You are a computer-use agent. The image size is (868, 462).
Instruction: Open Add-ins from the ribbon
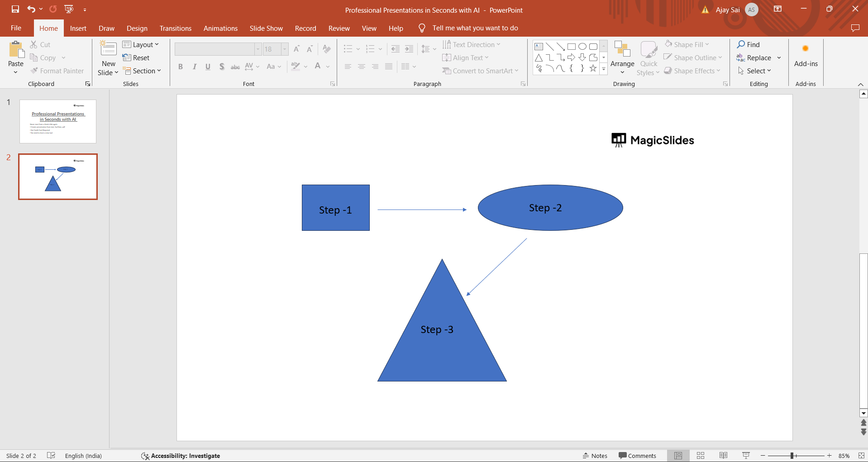(x=806, y=57)
